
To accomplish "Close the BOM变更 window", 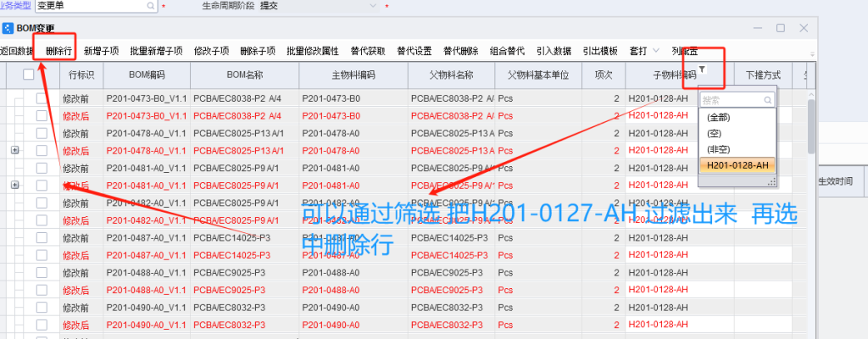I will coord(804,28).
